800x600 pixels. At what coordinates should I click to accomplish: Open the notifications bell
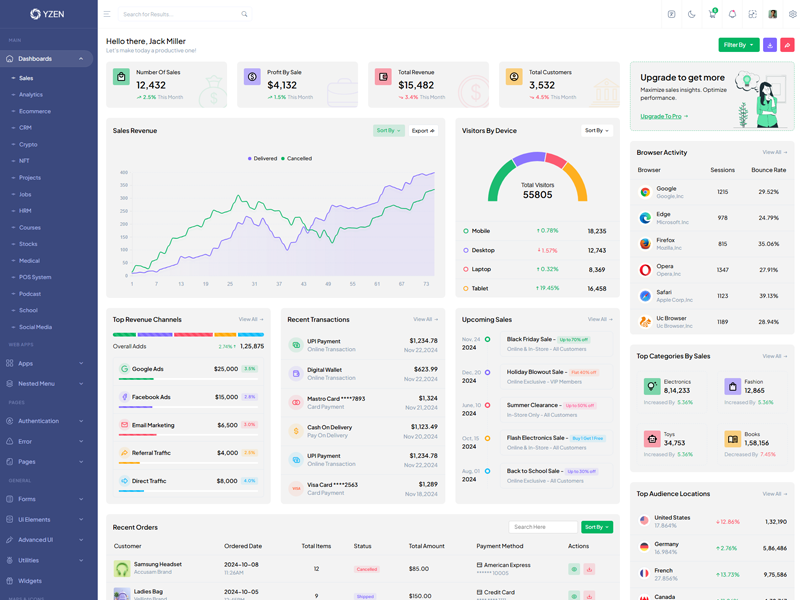pos(732,14)
